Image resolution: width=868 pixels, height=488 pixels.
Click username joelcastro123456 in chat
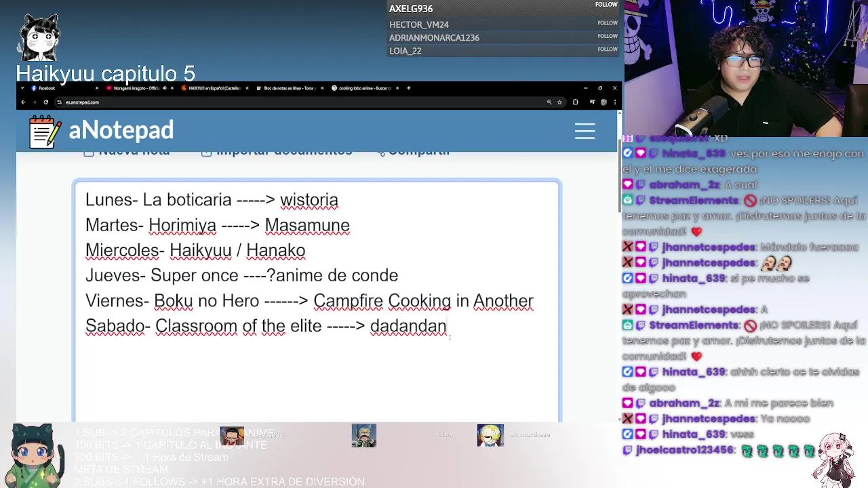tap(685, 450)
